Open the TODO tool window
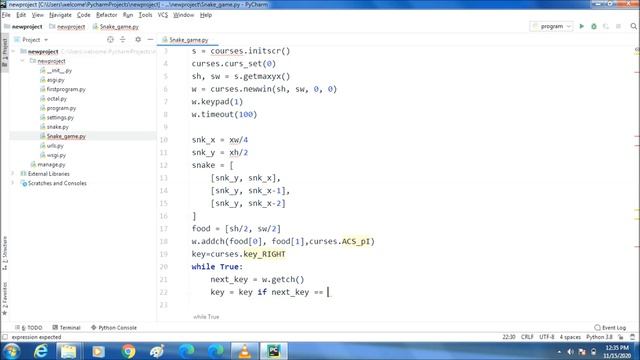 29,327
